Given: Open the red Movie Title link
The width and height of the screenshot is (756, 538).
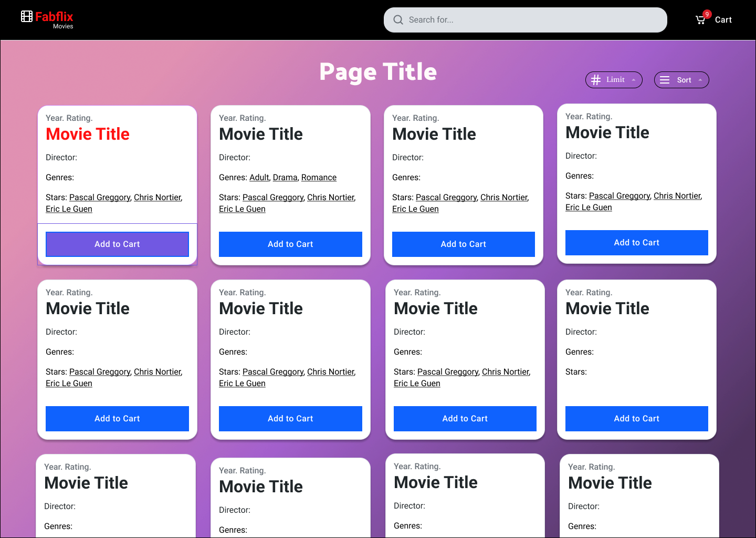Looking at the screenshot, I should (x=88, y=134).
